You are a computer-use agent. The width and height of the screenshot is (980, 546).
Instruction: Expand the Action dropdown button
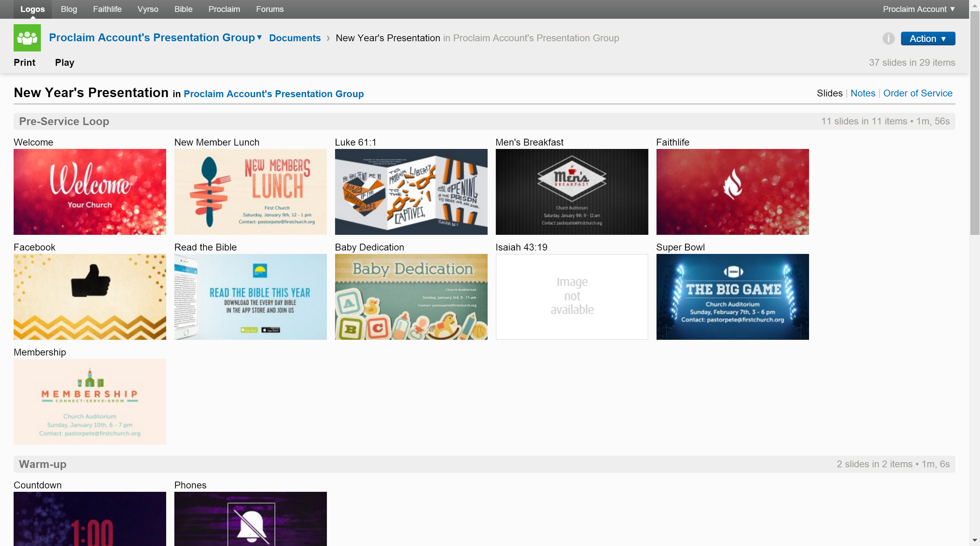(x=928, y=39)
